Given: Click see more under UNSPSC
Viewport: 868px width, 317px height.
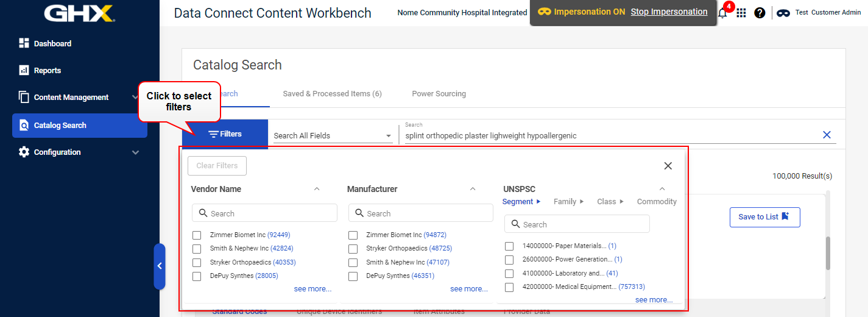Looking at the screenshot, I should pos(654,300).
